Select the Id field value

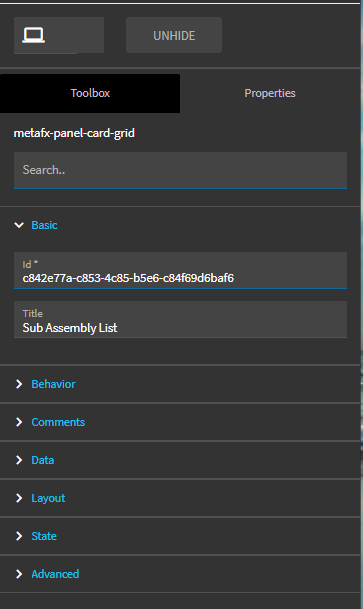pos(128,278)
